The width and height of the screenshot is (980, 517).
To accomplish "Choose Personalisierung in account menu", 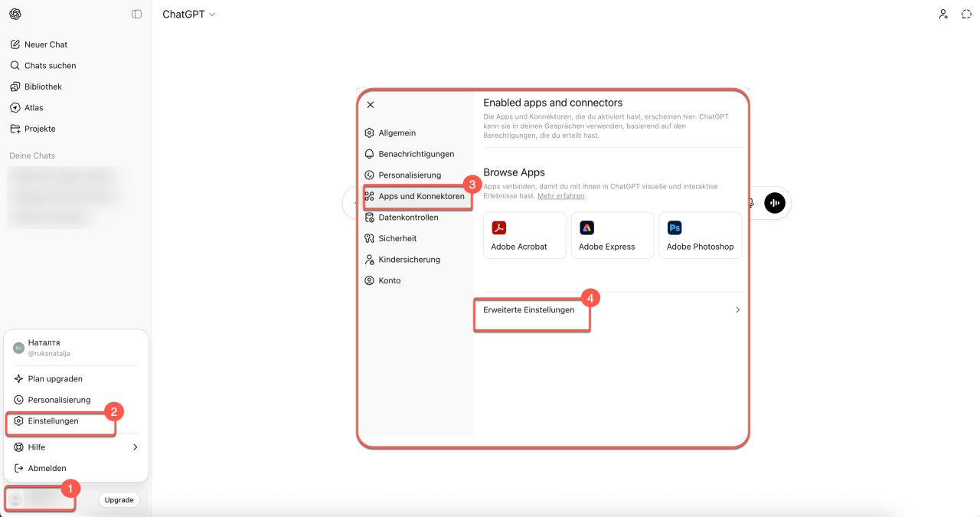I will [x=76, y=400].
